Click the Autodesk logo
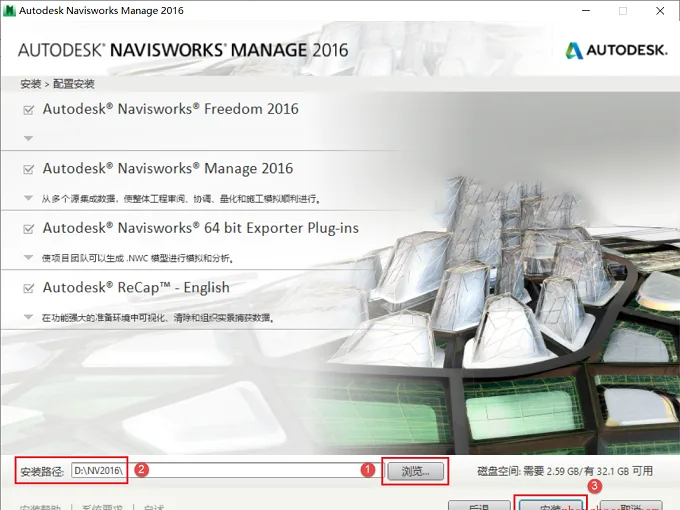The image size is (680, 510). (x=616, y=50)
